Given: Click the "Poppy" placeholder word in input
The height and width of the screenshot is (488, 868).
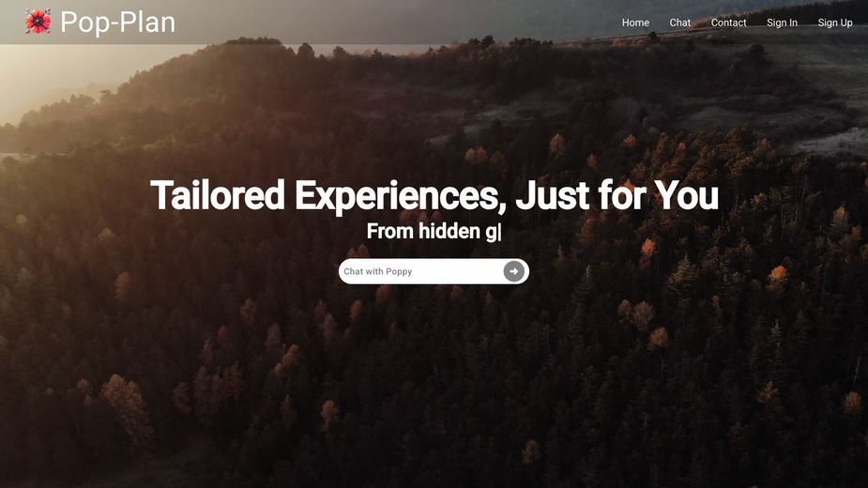Looking at the screenshot, I should pos(399,271).
